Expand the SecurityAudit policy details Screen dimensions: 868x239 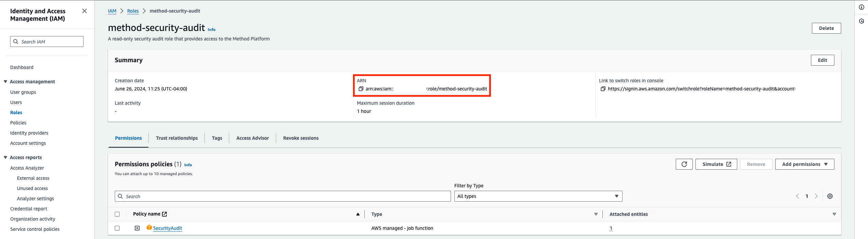[x=137, y=228]
